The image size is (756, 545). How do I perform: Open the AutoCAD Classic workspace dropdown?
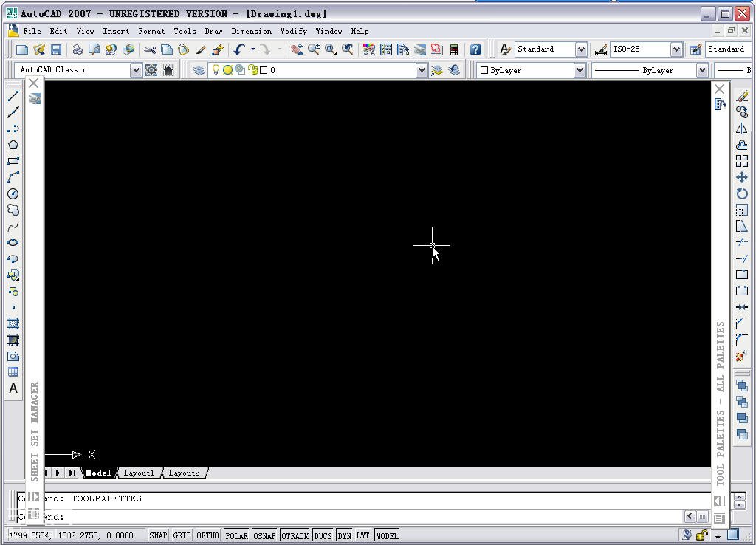tap(136, 70)
